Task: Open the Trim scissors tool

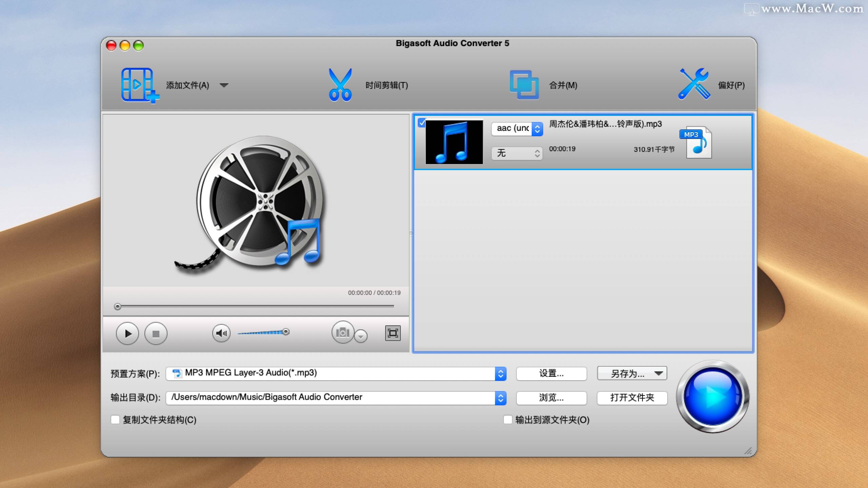Action: (340, 85)
